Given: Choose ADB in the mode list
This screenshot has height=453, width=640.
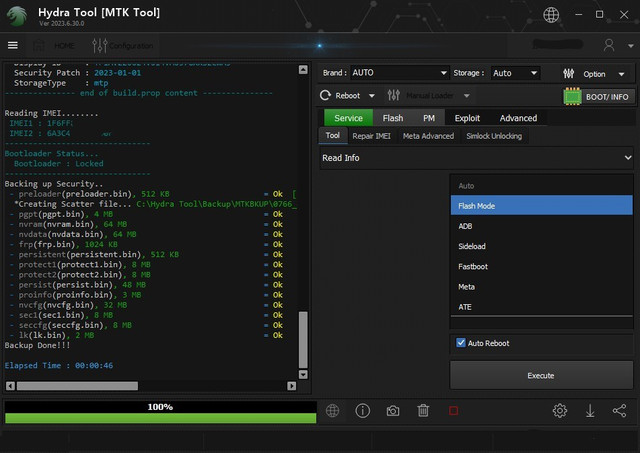Looking at the screenshot, I should point(542,226).
